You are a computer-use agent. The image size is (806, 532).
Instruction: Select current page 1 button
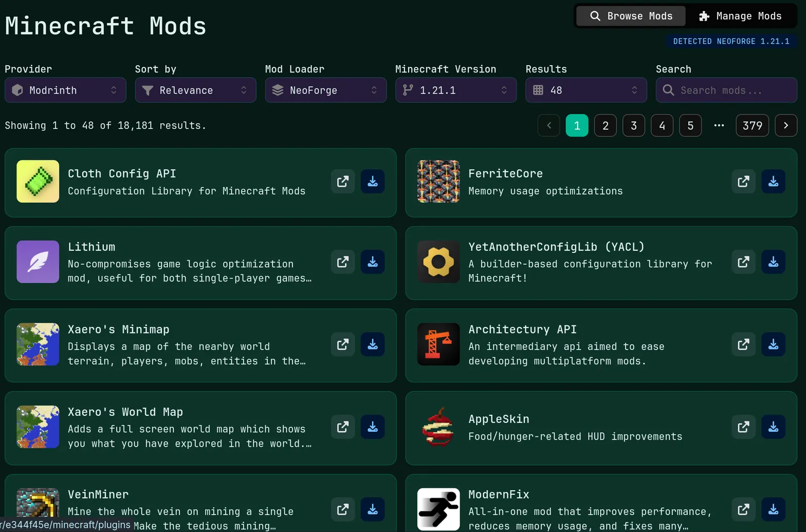(577, 125)
